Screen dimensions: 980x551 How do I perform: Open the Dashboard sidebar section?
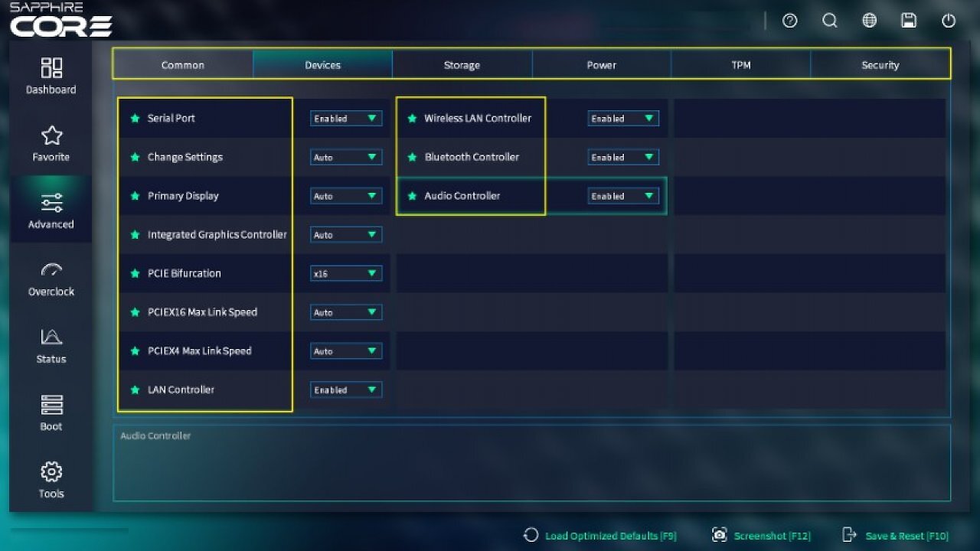51,76
